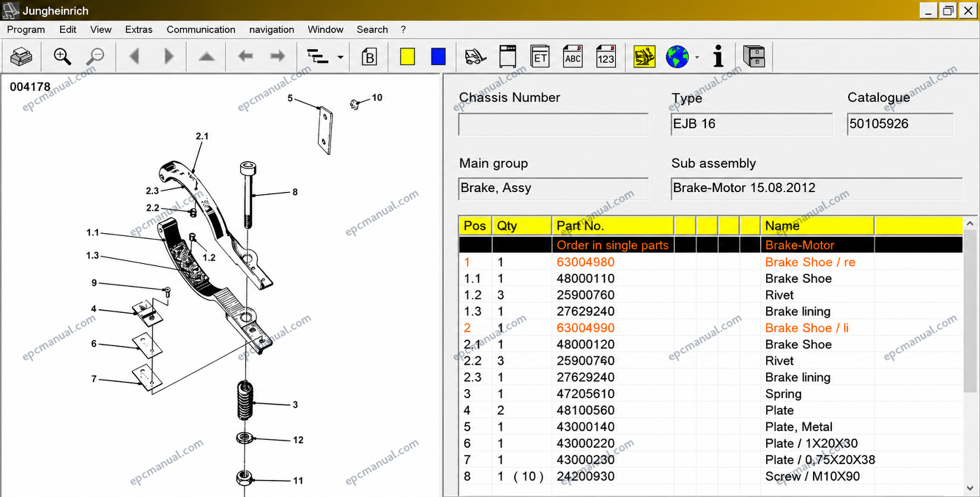Open the Extras menu
Image resolution: width=980 pixels, height=497 pixels.
click(x=139, y=29)
